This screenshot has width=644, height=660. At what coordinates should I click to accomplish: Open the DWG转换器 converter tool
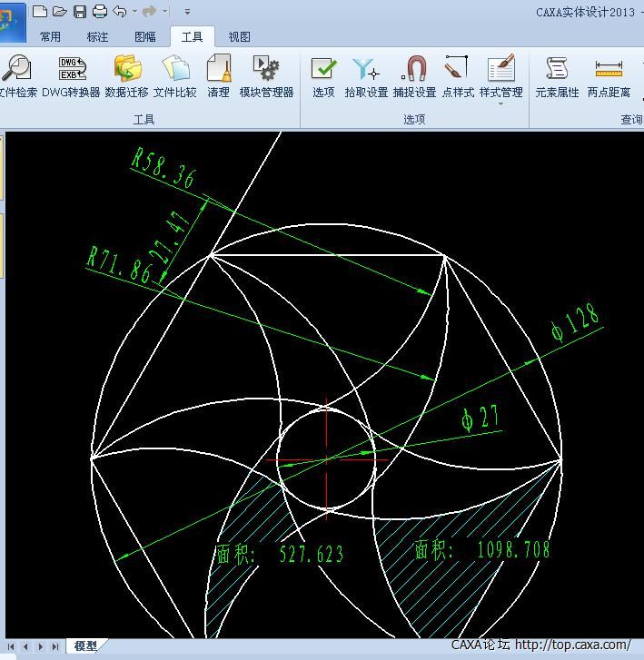(x=72, y=76)
